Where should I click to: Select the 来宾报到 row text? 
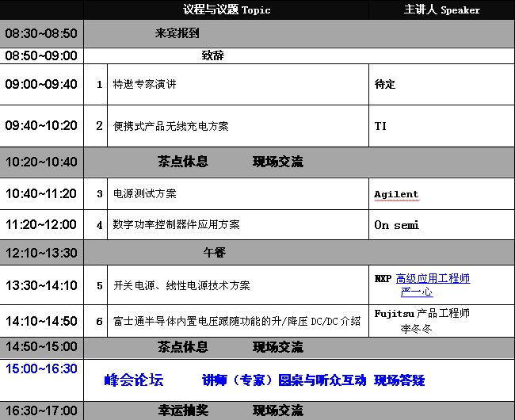pos(177,34)
